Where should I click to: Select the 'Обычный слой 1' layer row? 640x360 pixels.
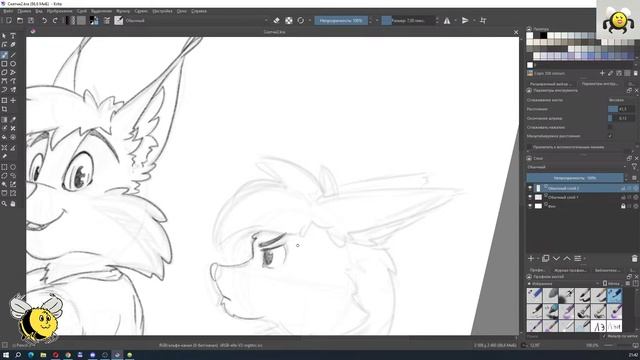tap(582, 197)
